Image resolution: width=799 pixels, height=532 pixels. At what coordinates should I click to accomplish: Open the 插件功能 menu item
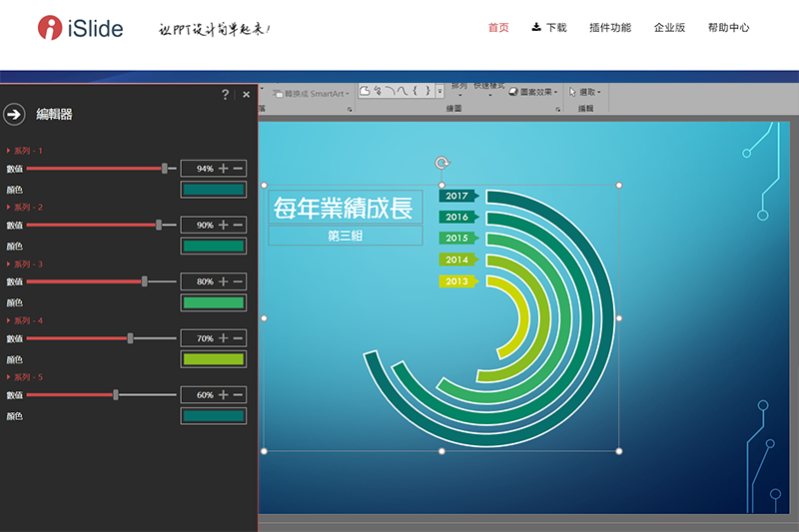[610, 28]
